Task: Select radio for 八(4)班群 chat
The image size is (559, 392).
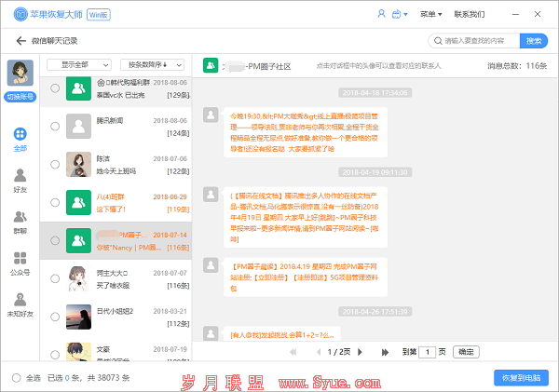Action: pyautogui.click(x=55, y=202)
